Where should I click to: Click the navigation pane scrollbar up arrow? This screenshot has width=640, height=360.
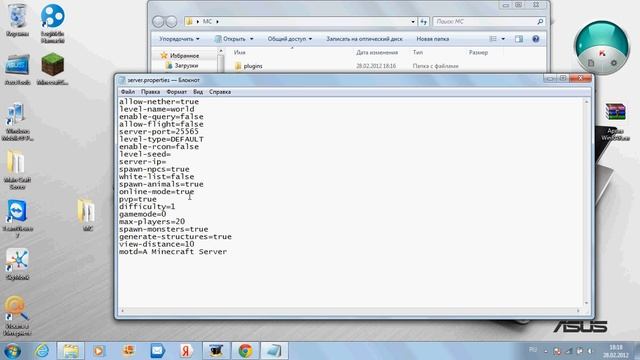(x=221, y=51)
